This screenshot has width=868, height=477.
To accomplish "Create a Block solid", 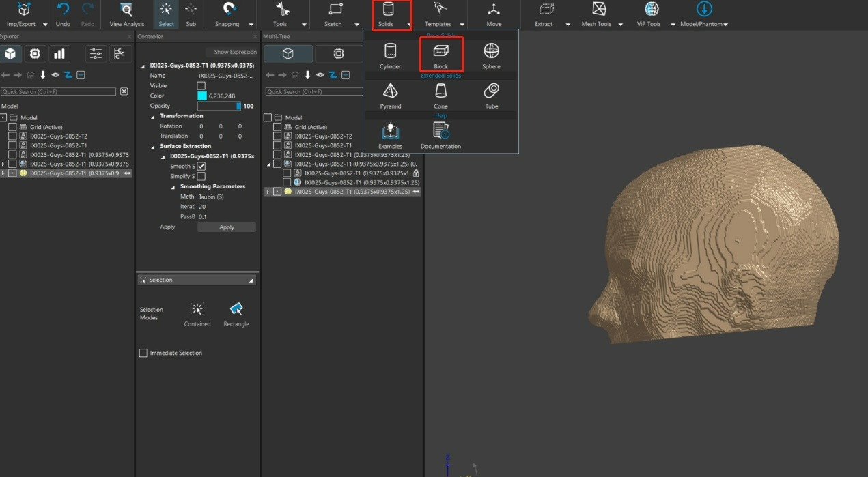I will pyautogui.click(x=440, y=52).
